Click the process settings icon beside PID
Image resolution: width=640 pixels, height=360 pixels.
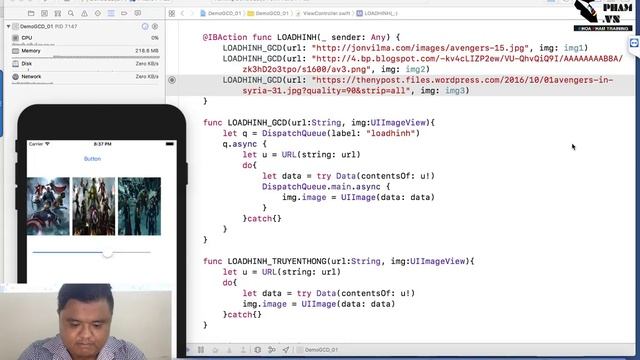[x=155, y=26]
